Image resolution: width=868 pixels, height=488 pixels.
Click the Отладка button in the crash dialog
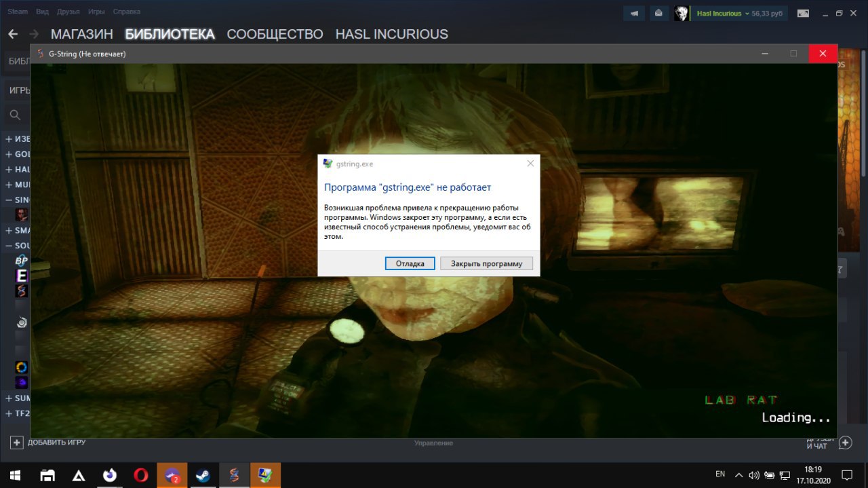click(x=410, y=263)
